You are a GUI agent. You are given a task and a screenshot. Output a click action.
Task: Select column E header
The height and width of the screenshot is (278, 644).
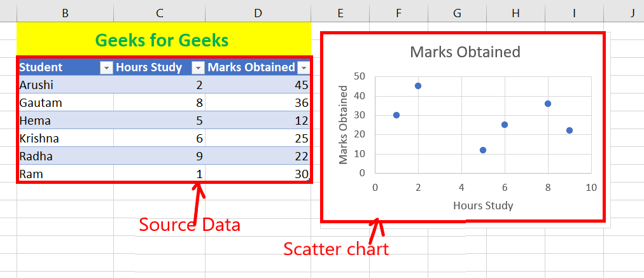click(340, 13)
